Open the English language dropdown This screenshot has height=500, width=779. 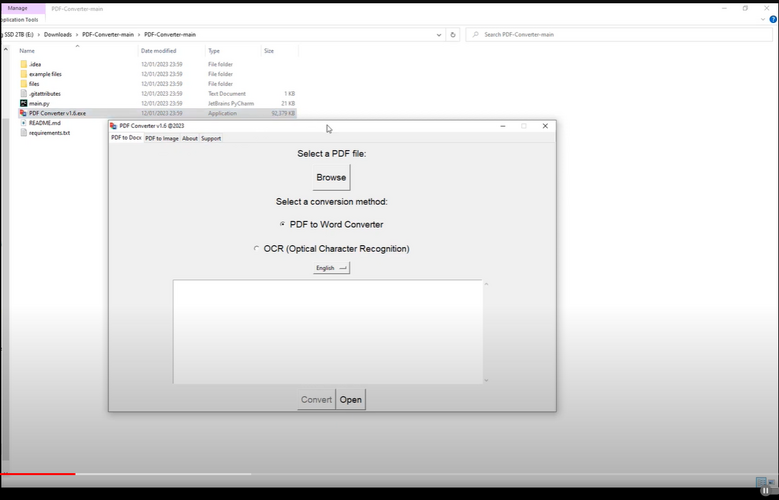(x=331, y=268)
